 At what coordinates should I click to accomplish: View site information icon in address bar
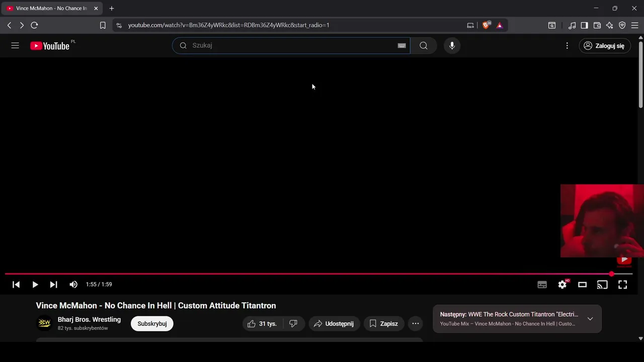tap(119, 25)
